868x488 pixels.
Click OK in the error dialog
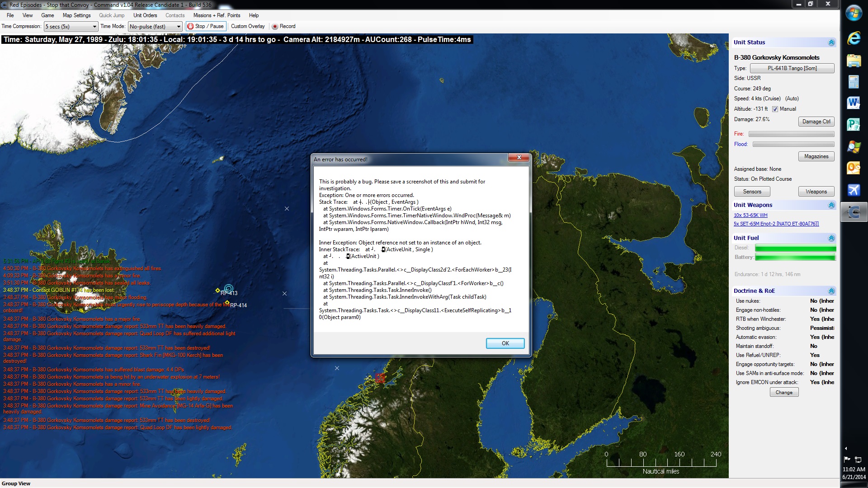505,343
